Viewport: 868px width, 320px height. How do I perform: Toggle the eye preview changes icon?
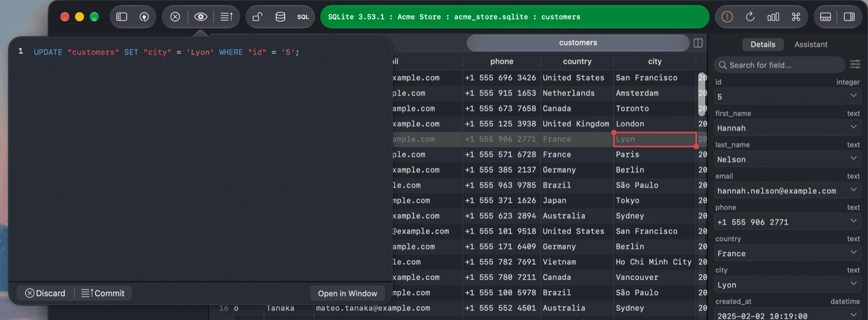201,17
